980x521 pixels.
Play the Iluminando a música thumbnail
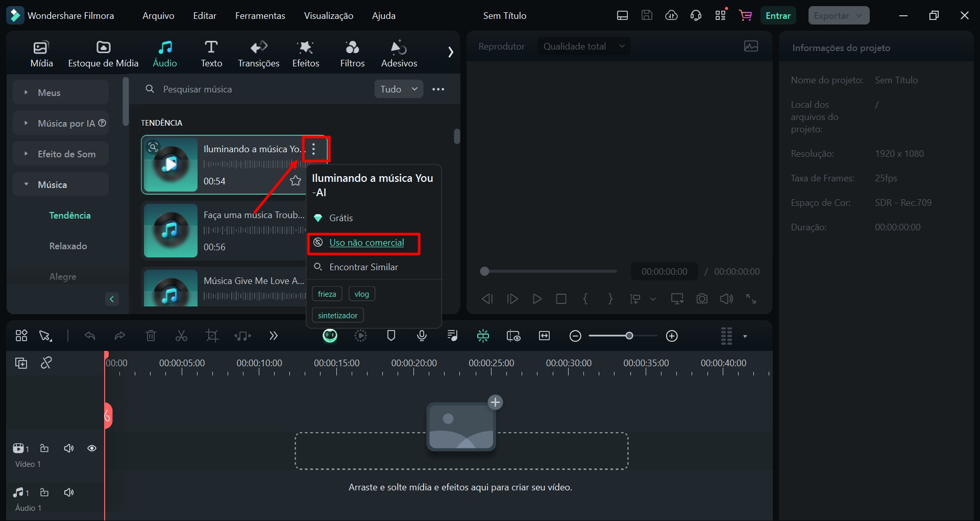click(170, 164)
